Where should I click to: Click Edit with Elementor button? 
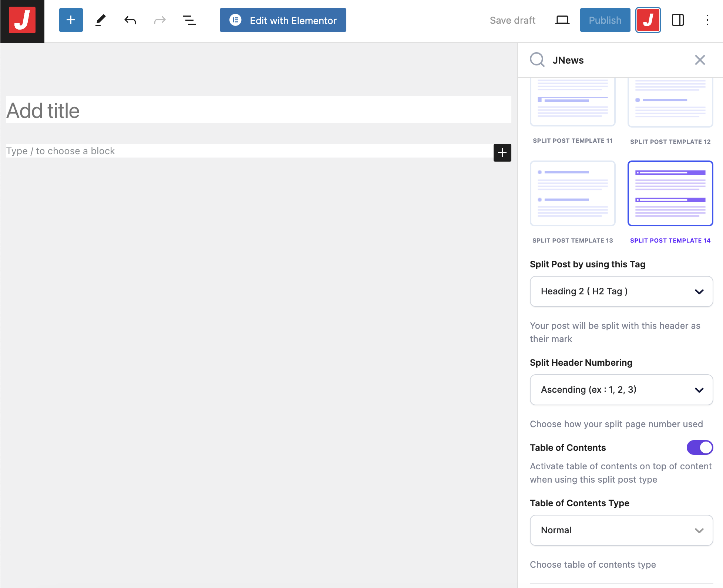pyautogui.click(x=283, y=20)
